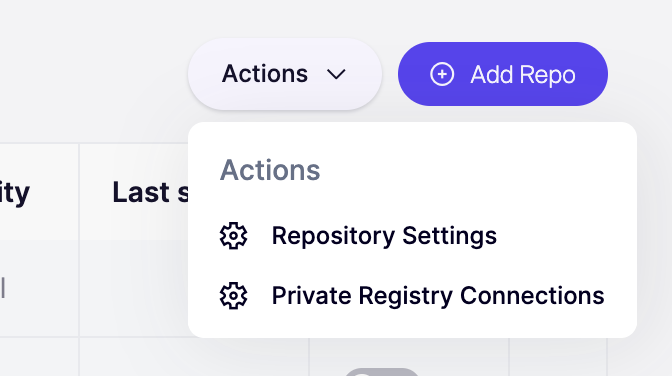Click the gray Actions heading inside the menu
The image size is (672, 376).
[x=270, y=170]
